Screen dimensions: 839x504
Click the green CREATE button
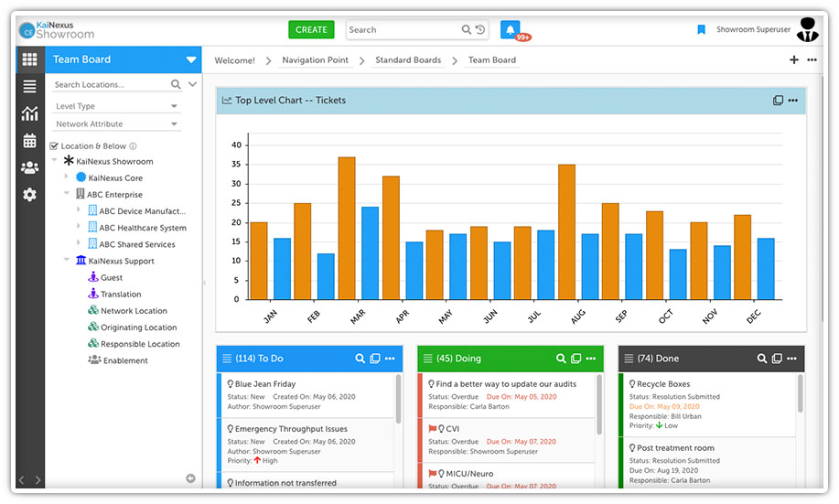pyautogui.click(x=311, y=29)
